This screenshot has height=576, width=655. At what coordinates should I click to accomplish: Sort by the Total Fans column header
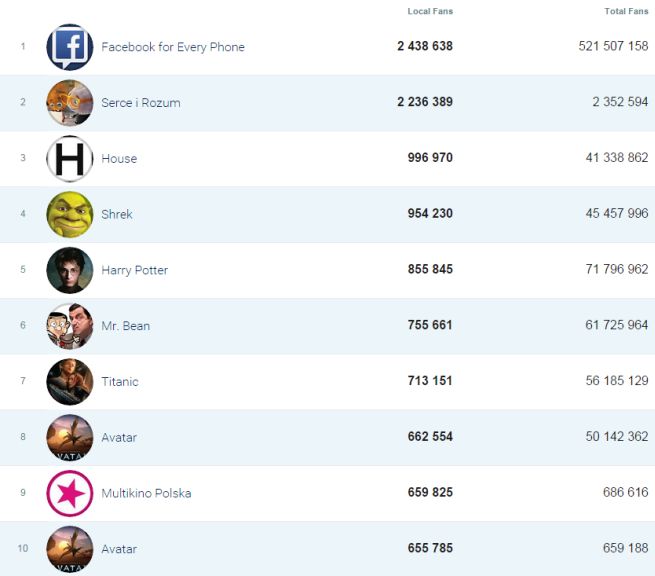[626, 12]
